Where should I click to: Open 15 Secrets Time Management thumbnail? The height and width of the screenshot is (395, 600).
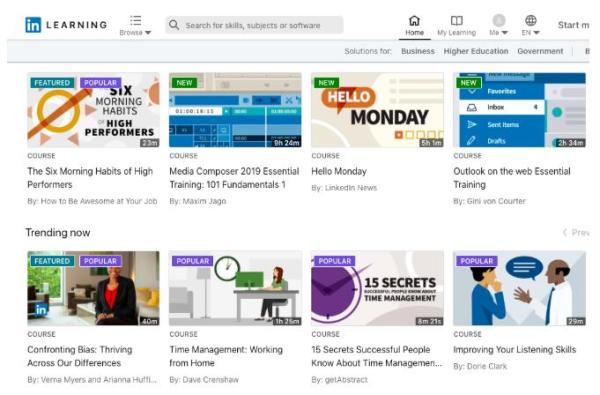(377, 288)
